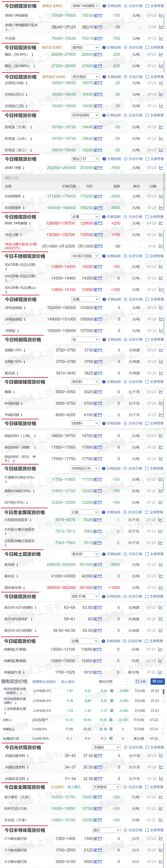Open trend chart for 电解锰(天津港)
The width and height of the screenshot is (167, 868).
coord(160,649)
